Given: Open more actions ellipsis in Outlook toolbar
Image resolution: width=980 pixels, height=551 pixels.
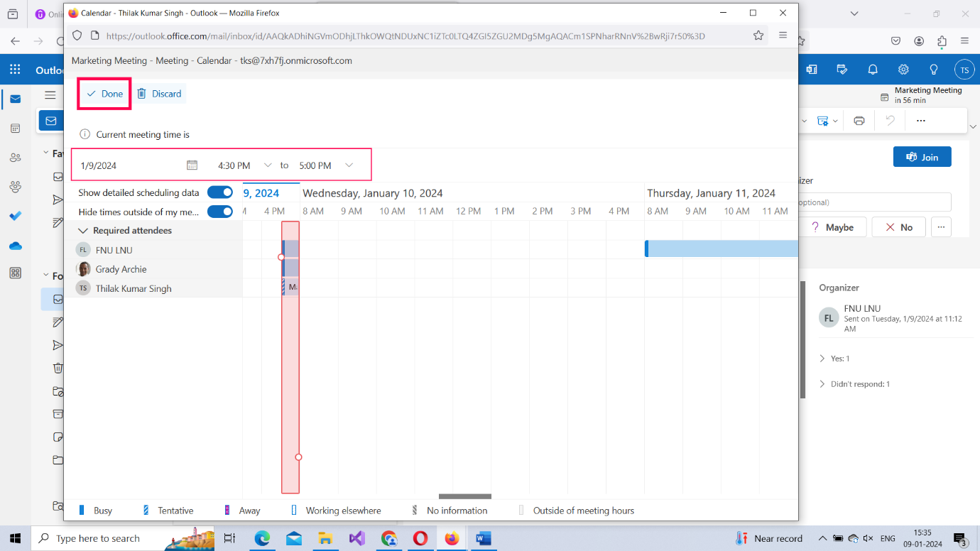Looking at the screenshot, I should point(920,121).
